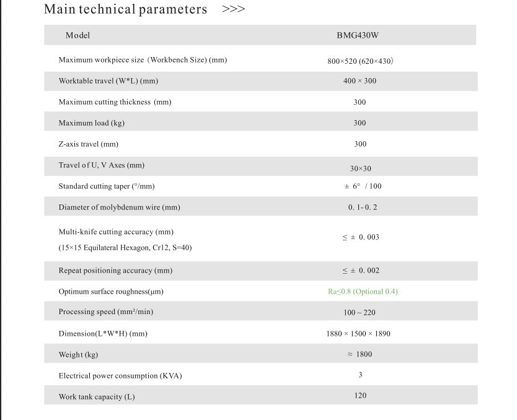Image resolution: width=517 pixels, height=420 pixels.
Task: Select Z-axis travel (mm) label
Action: click(89, 144)
